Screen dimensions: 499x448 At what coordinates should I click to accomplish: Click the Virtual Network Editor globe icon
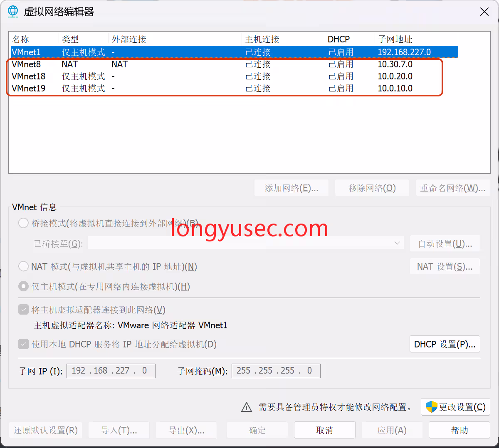tap(13, 12)
